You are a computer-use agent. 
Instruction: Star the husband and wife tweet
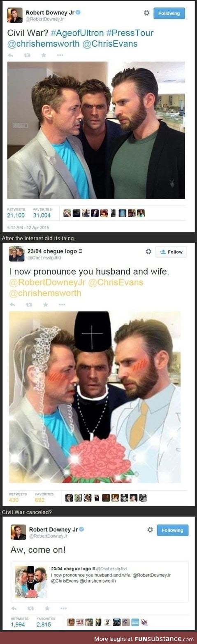45,304
